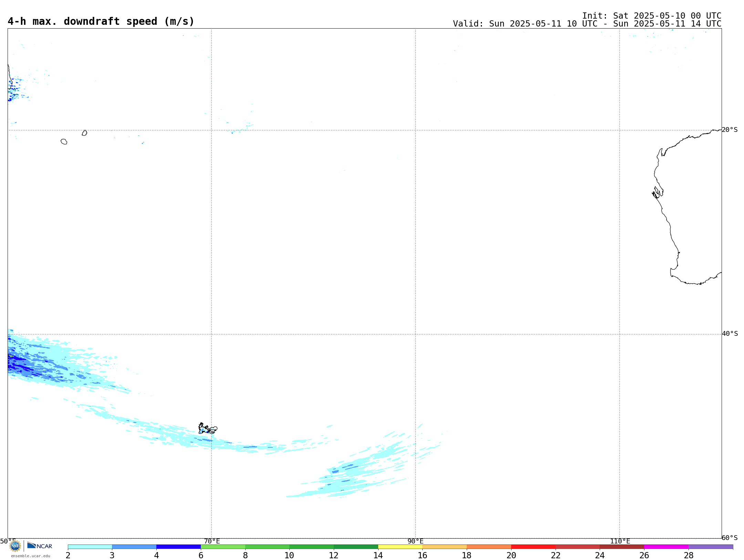
Task: Pick the green swatch between 8 and 10
Action: point(267,547)
